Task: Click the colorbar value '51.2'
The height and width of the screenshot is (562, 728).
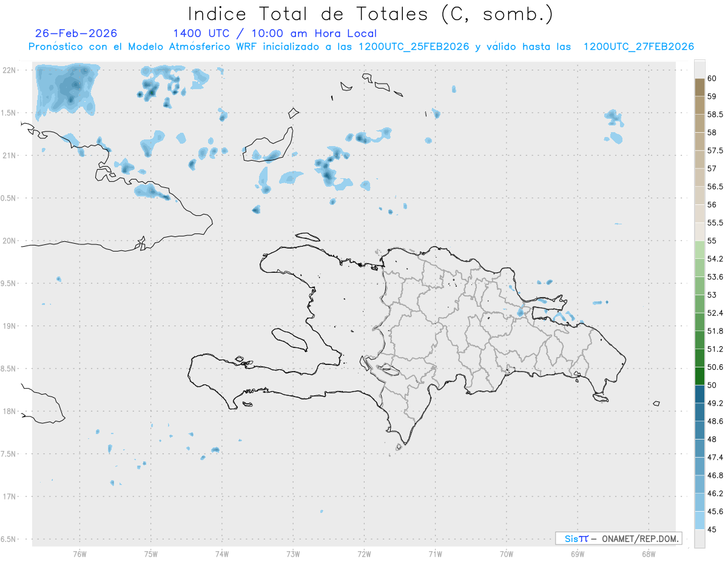Action: (x=715, y=349)
